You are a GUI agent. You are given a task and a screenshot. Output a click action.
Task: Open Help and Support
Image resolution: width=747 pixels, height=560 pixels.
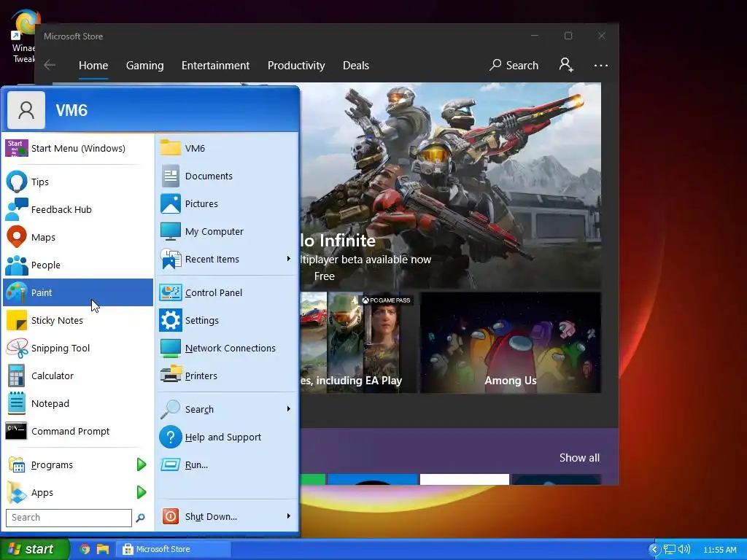[227, 437]
